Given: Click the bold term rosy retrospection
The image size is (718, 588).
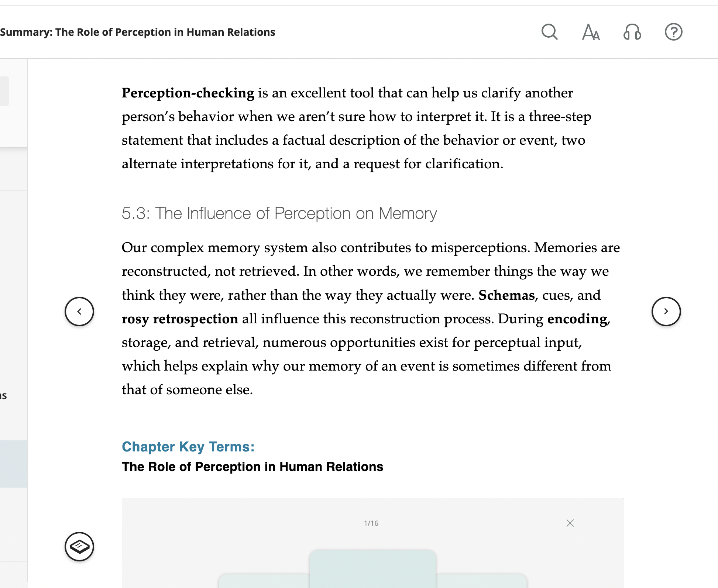Looking at the screenshot, I should pos(180,319).
